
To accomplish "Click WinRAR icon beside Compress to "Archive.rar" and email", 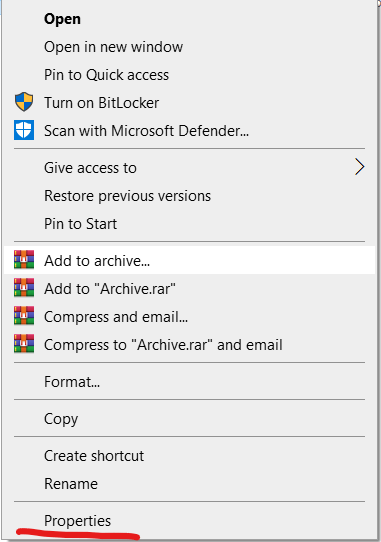I will [24, 344].
